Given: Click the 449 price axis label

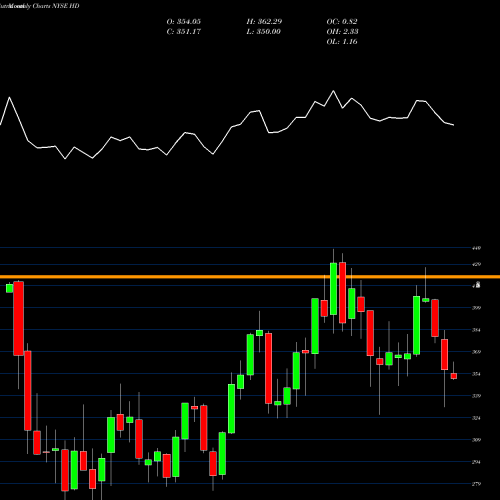Looking at the screenshot, I should tap(476, 248).
